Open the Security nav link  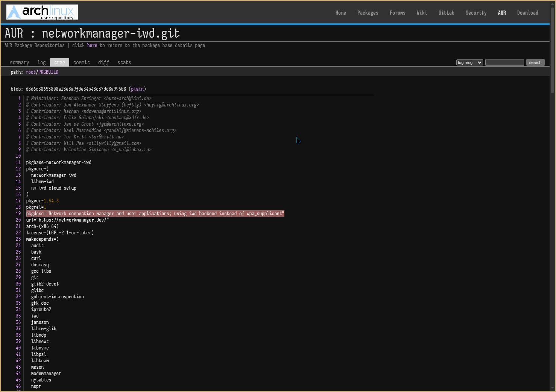tap(476, 13)
